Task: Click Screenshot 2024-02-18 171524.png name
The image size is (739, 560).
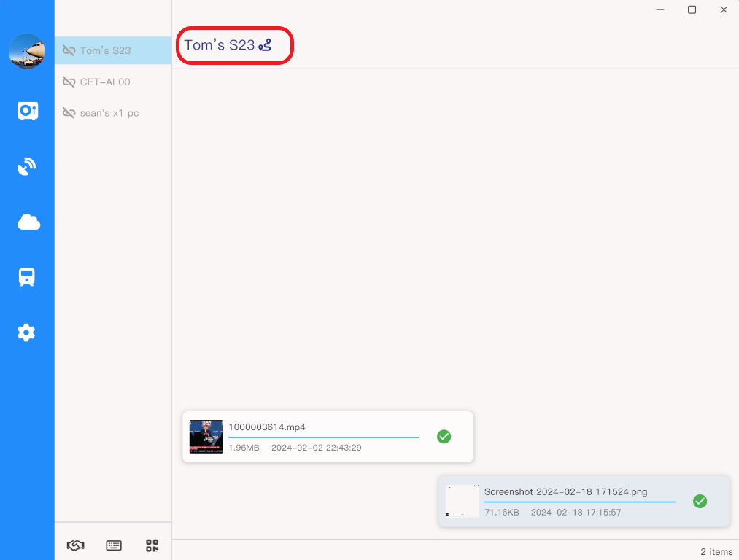Action: pyautogui.click(x=565, y=491)
